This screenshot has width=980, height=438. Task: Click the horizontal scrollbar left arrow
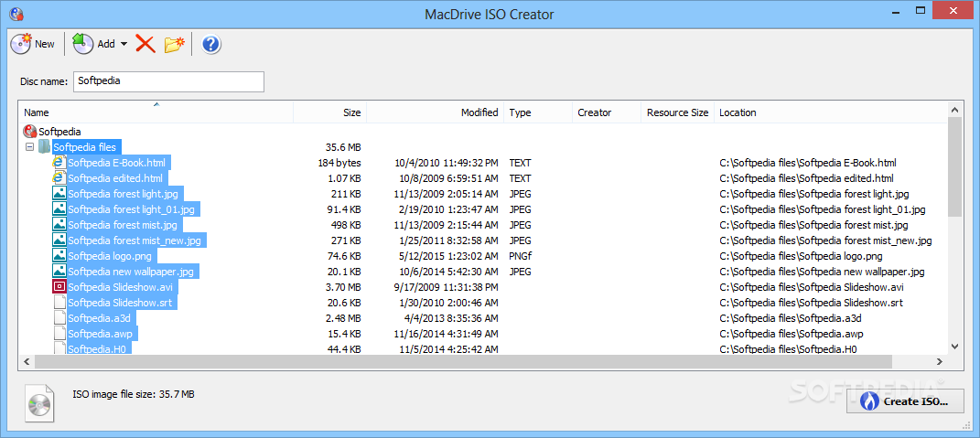pos(27,361)
